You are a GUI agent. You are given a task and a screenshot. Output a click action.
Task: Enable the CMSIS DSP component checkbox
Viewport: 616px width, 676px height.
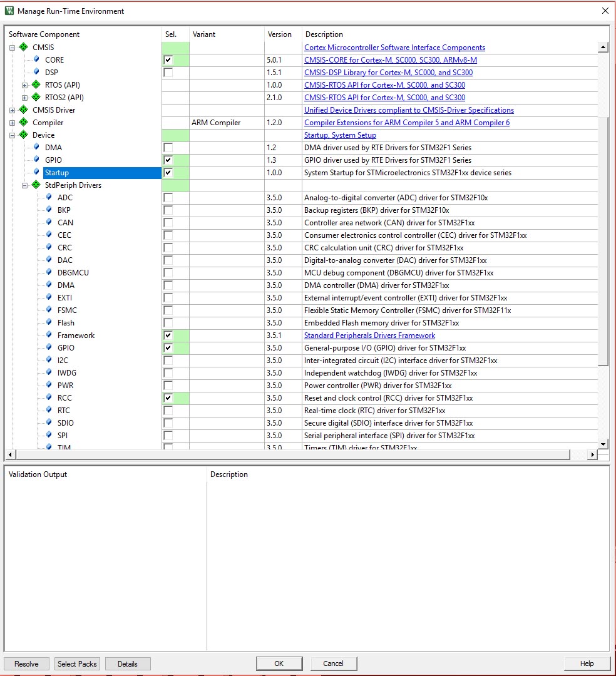(168, 73)
